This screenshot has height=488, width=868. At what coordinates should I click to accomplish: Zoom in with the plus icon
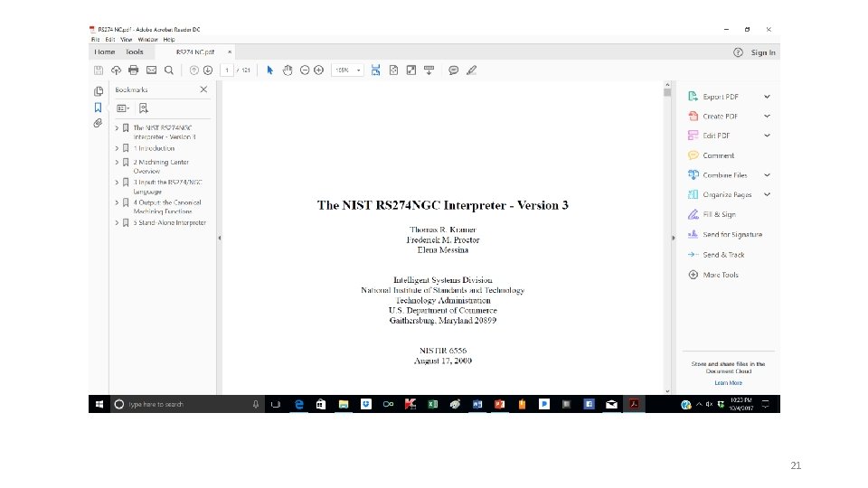click(319, 70)
